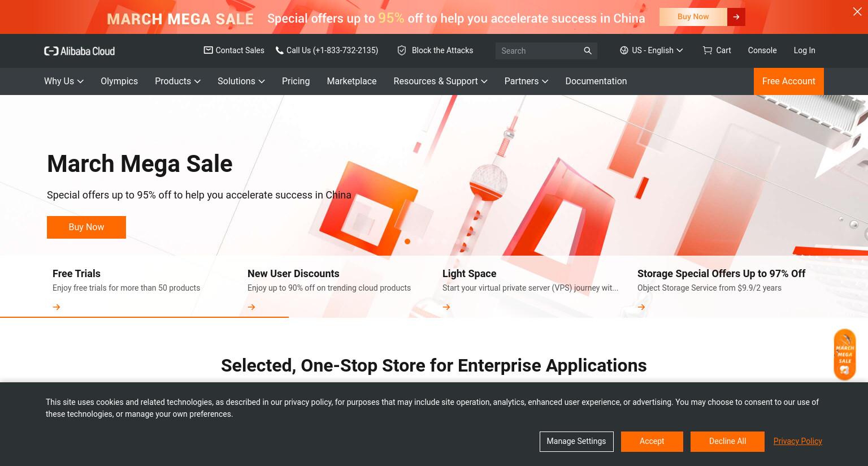The height and width of the screenshot is (466, 868).
Task: Click the arrow under Free Trials
Action: click(x=57, y=307)
